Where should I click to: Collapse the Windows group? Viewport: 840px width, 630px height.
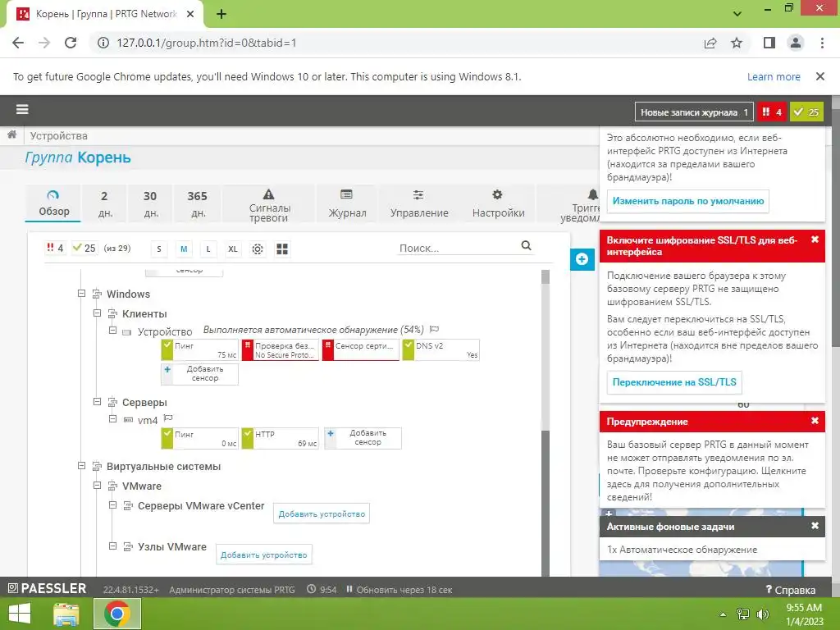pyautogui.click(x=81, y=293)
